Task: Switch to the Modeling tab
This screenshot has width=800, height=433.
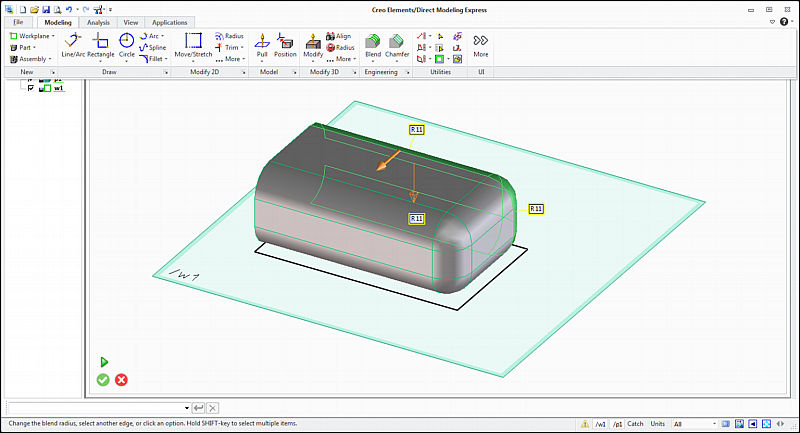Action: 58,22
